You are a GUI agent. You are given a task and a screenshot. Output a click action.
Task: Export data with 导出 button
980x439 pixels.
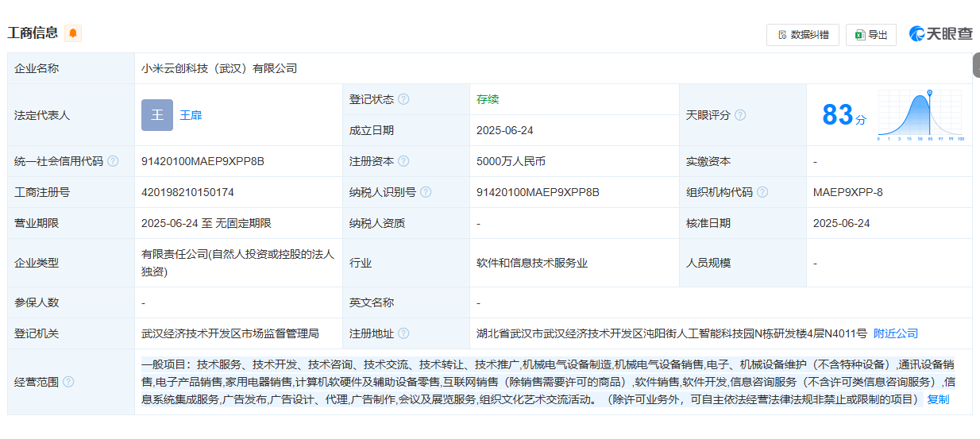[870, 35]
